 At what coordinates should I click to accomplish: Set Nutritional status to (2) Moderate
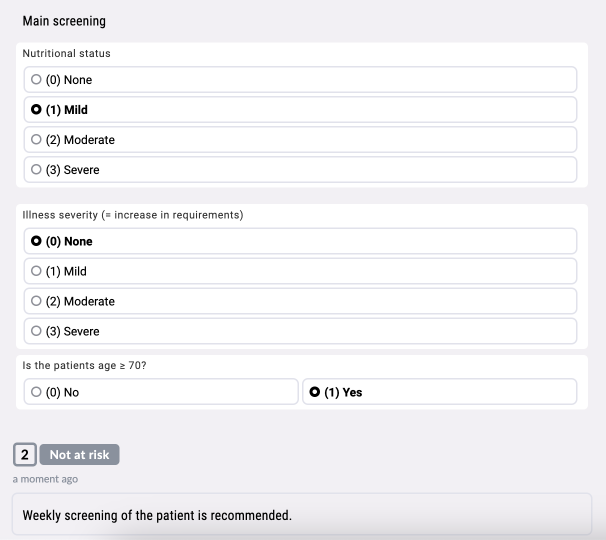click(300, 140)
